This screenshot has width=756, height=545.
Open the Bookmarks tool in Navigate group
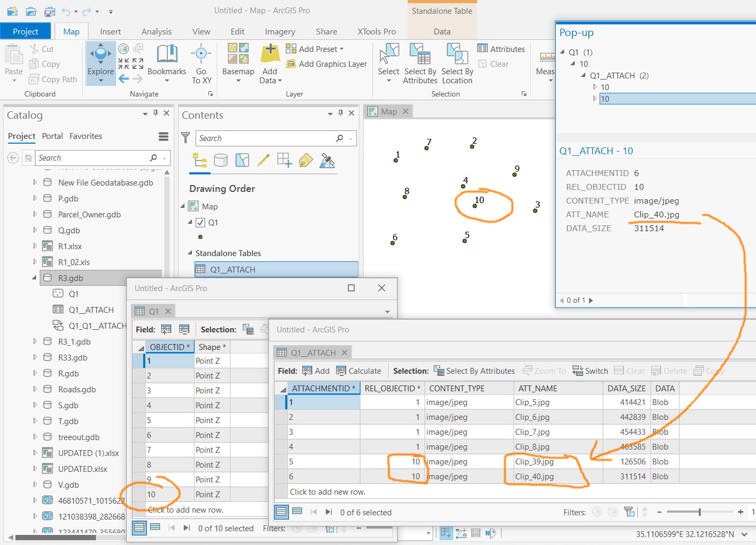pyautogui.click(x=166, y=63)
